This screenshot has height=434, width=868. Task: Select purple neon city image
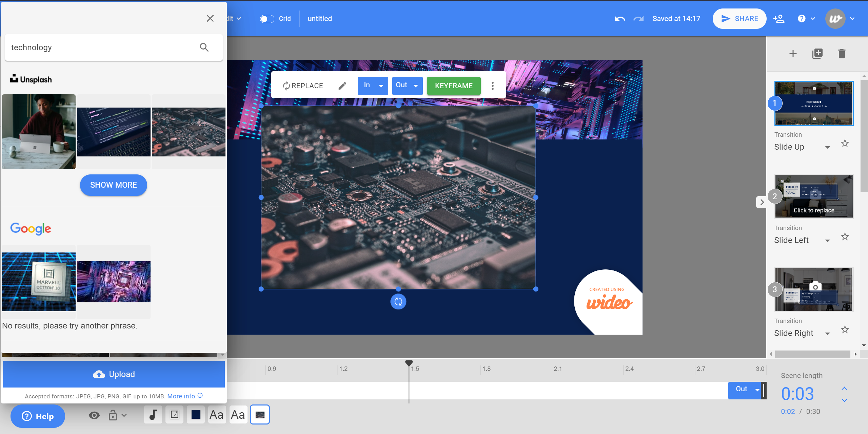(x=114, y=282)
